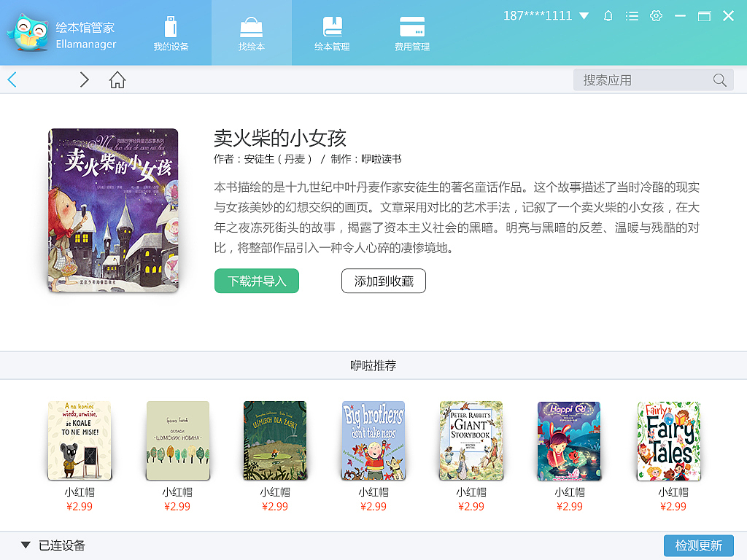Click the forward navigation arrow
The image size is (747, 560).
(84, 80)
